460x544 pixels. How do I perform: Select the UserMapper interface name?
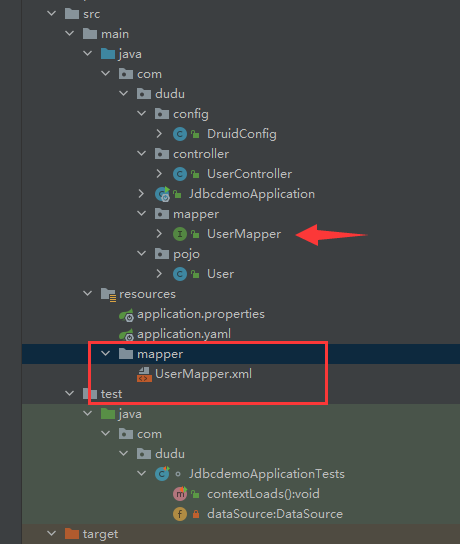tap(244, 234)
